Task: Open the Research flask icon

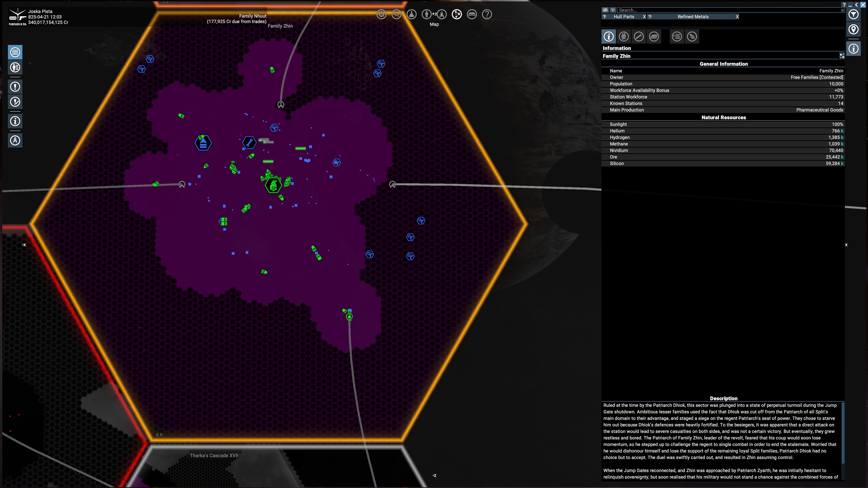Action: click(x=412, y=14)
